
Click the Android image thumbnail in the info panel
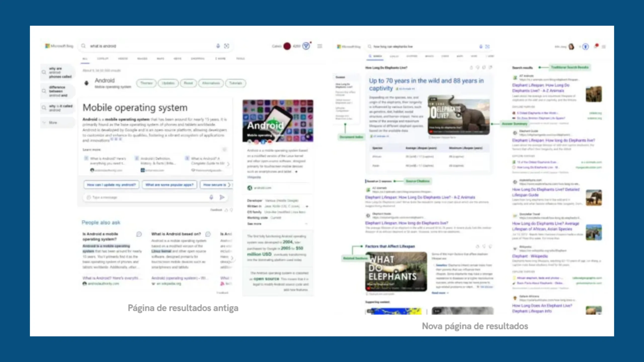[278, 121]
